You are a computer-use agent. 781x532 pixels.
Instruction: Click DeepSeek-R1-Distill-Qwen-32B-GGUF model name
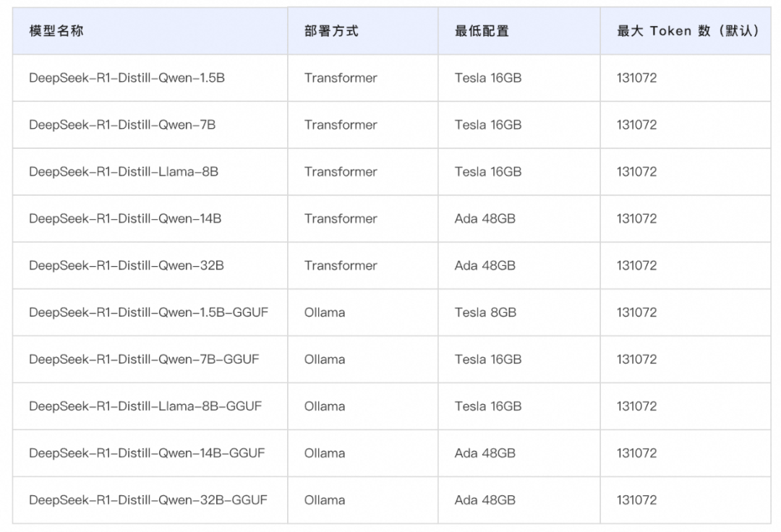[x=148, y=500]
